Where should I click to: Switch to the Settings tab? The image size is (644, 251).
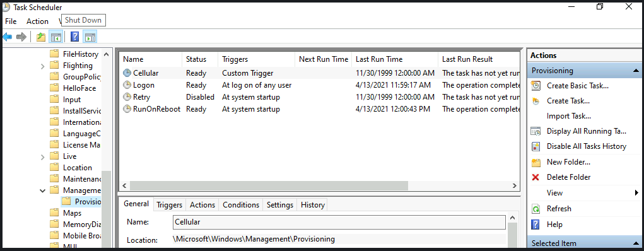coord(280,204)
